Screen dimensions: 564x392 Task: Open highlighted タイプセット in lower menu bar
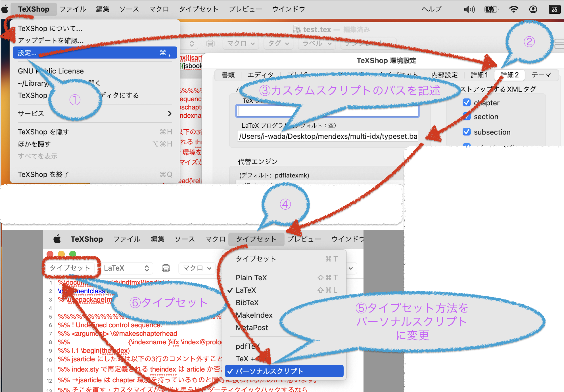pyautogui.click(x=256, y=239)
